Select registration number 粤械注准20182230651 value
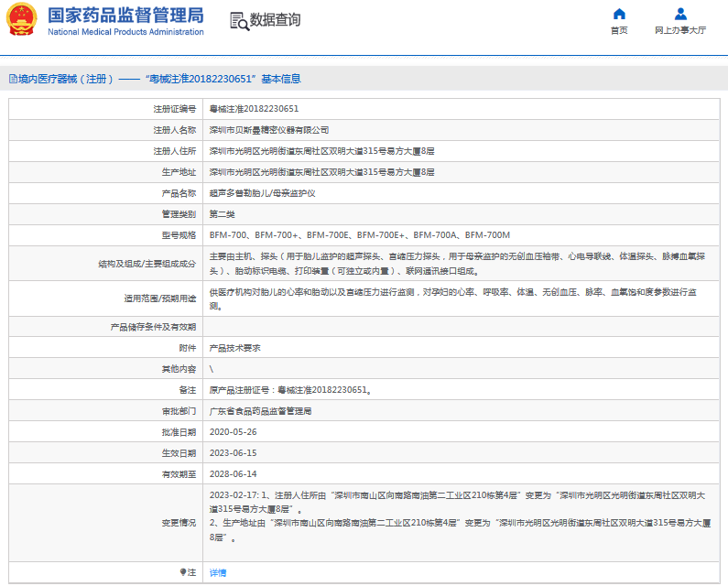 click(254, 109)
